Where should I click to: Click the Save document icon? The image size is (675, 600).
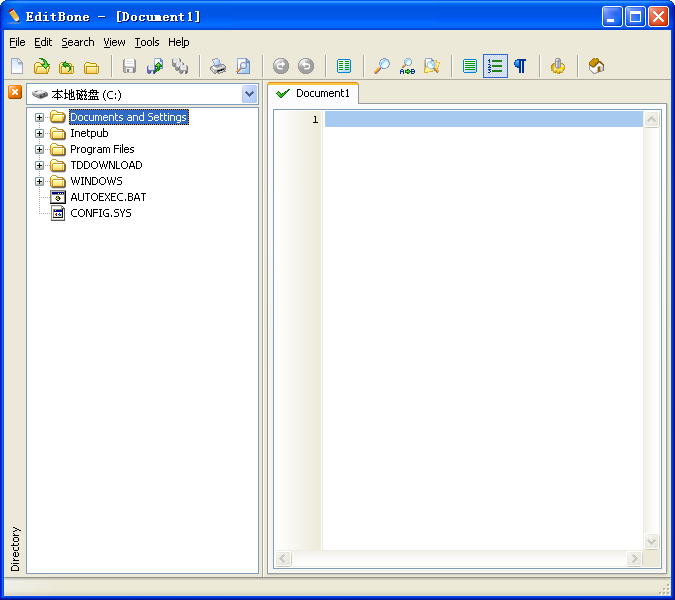(x=129, y=66)
